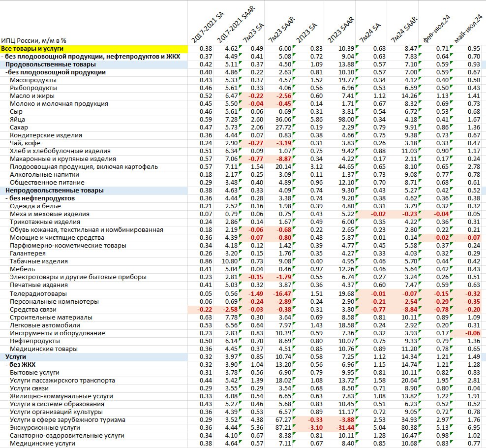Select the "Печатные издания" row label
The width and height of the screenshot is (486, 448).
39,285
